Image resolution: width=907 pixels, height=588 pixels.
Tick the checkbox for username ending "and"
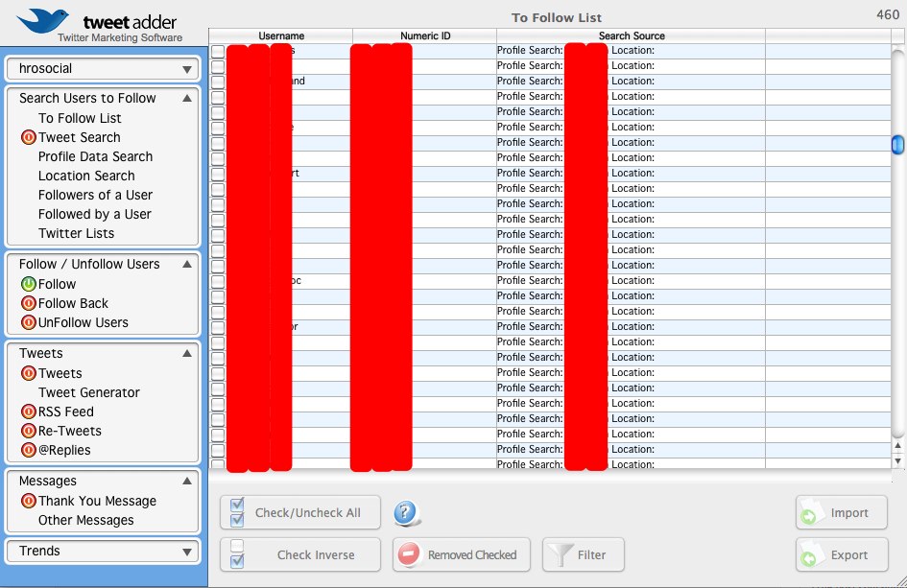pyautogui.click(x=218, y=81)
